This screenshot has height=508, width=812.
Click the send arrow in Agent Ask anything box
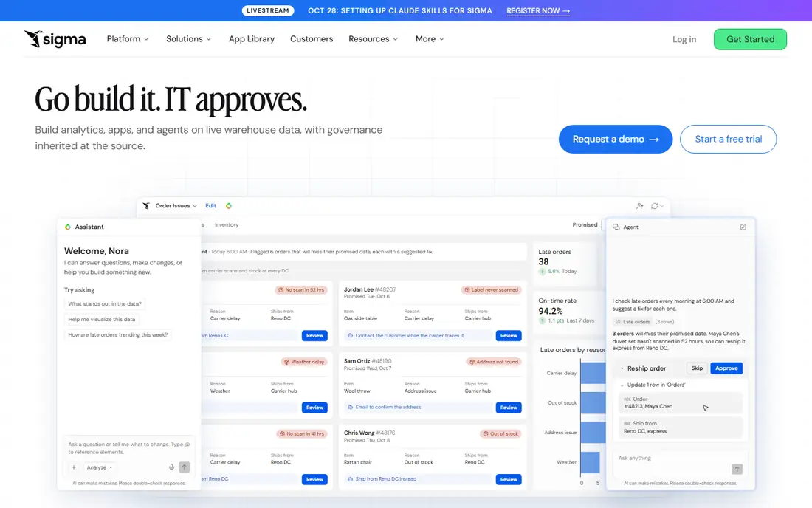pos(737,469)
